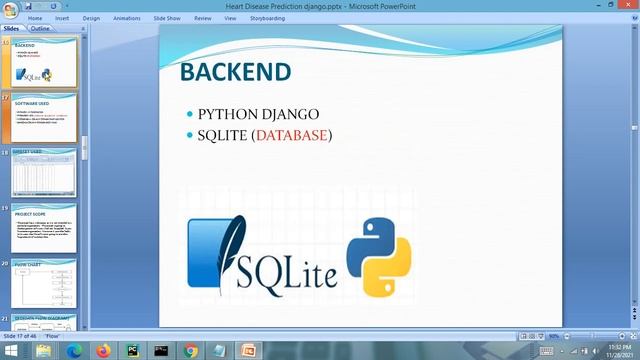Screen dimensions: 640x360
Task: Click the zoom slider track
Action: pos(594,336)
